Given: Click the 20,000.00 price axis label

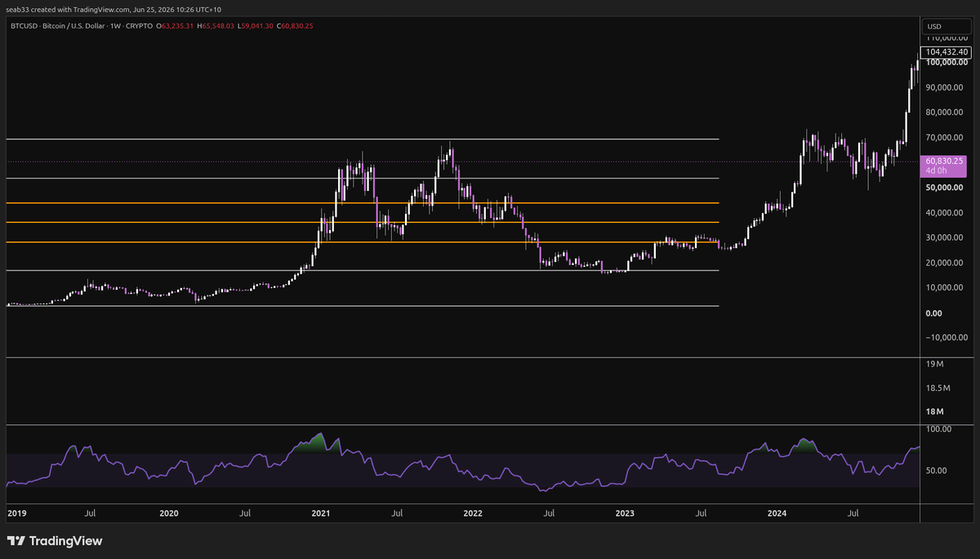Looking at the screenshot, I should click(946, 263).
